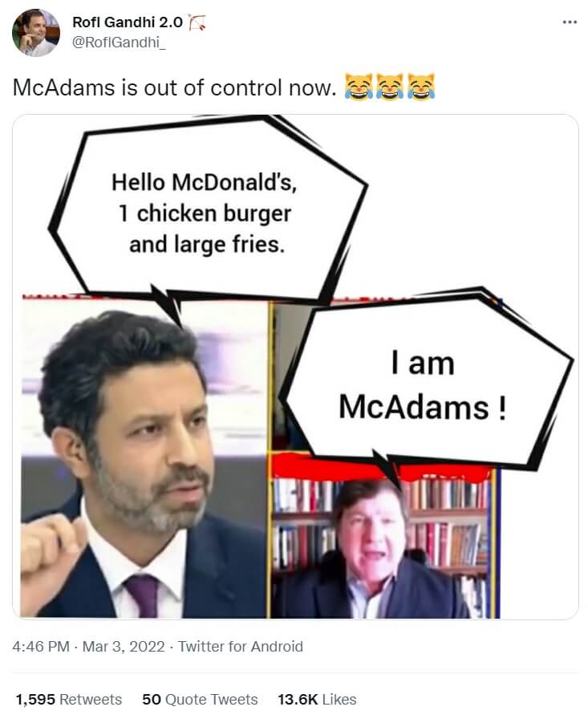This screenshot has height=723, width=588.
Task: Click the Mar 3, 2022 date
Action: pyautogui.click(x=124, y=647)
